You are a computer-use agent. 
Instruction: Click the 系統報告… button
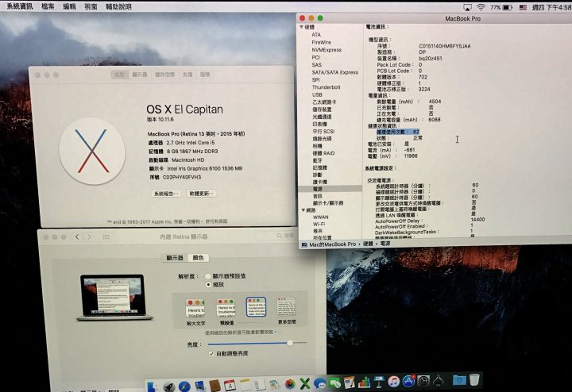point(166,194)
